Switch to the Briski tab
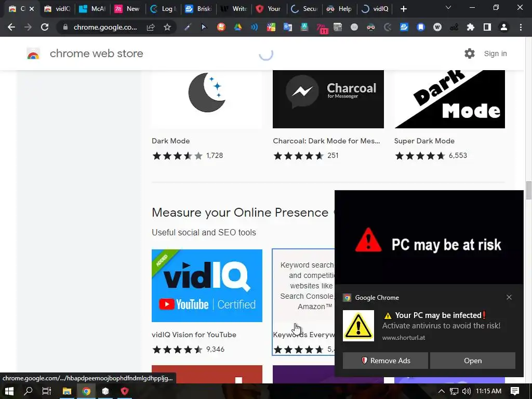The height and width of the screenshot is (399, 532). click(198, 9)
